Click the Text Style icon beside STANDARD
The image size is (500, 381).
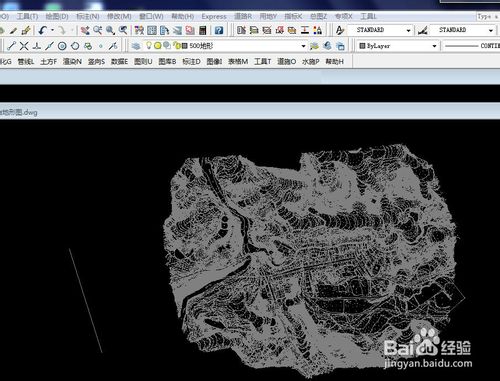click(x=340, y=30)
